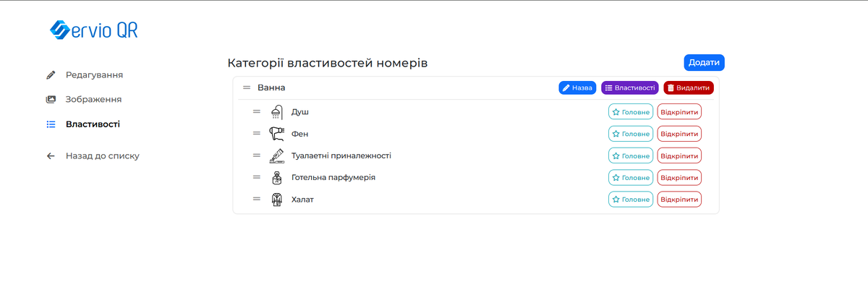Rename category with the Назва button
The width and height of the screenshot is (868, 303).
pos(577,88)
